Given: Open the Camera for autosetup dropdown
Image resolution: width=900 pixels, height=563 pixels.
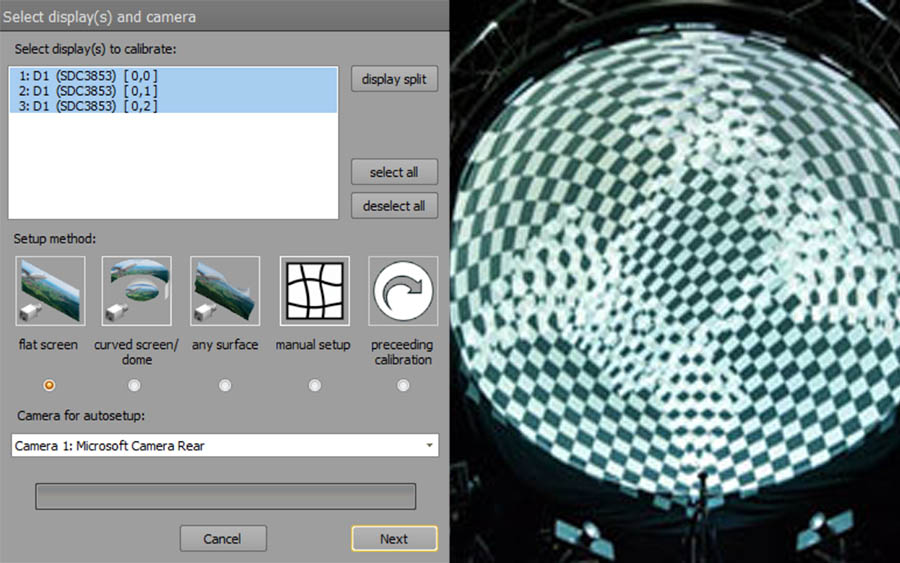Looking at the screenshot, I should [225, 445].
